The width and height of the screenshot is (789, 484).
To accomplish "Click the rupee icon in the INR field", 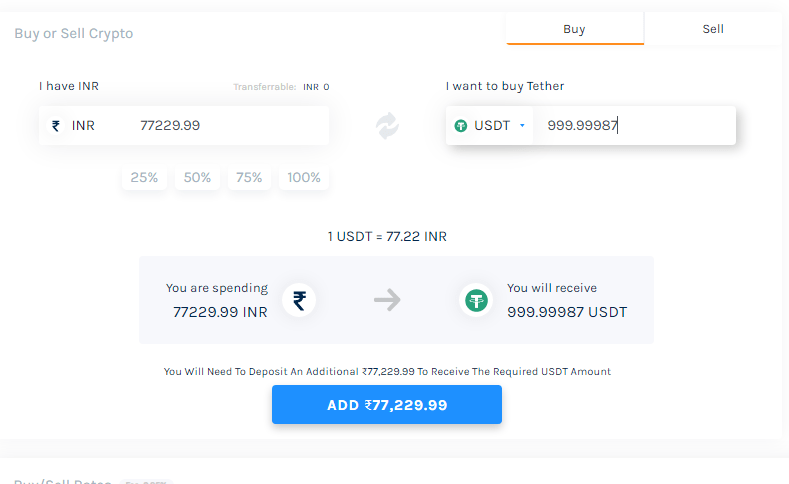I will coord(56,125).
